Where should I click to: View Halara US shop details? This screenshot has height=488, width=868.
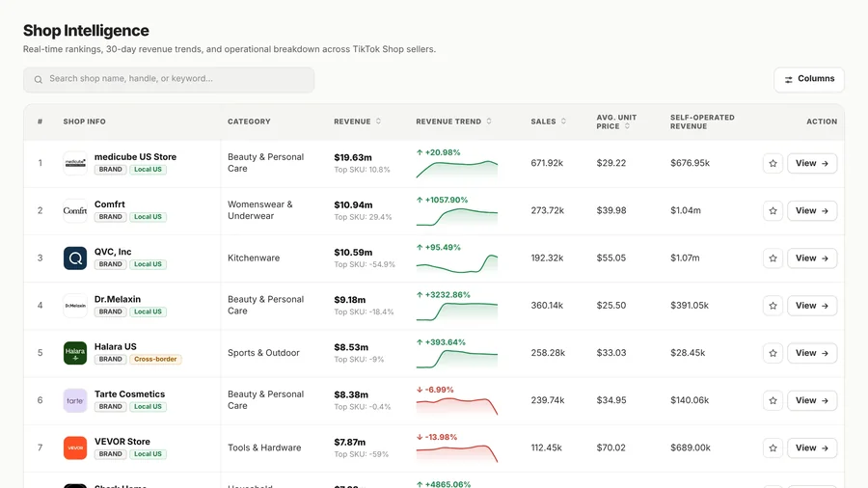pos(812,353)
